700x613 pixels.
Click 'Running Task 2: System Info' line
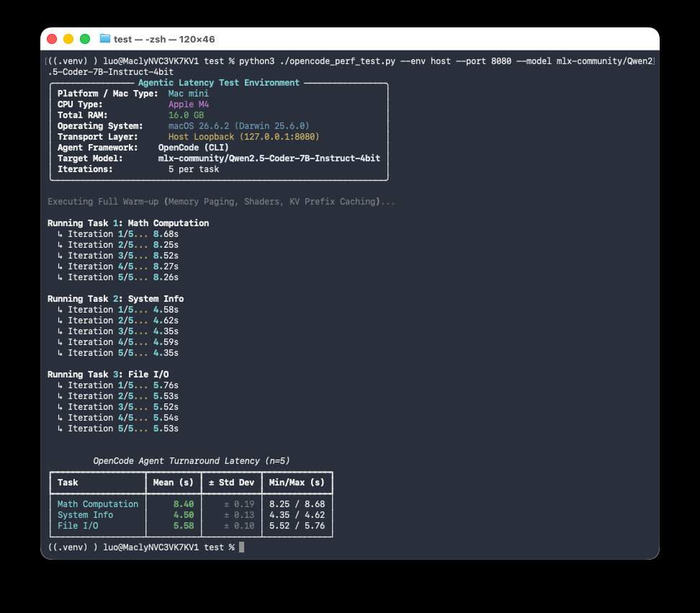pyautogui.click(x=116, y=299)
